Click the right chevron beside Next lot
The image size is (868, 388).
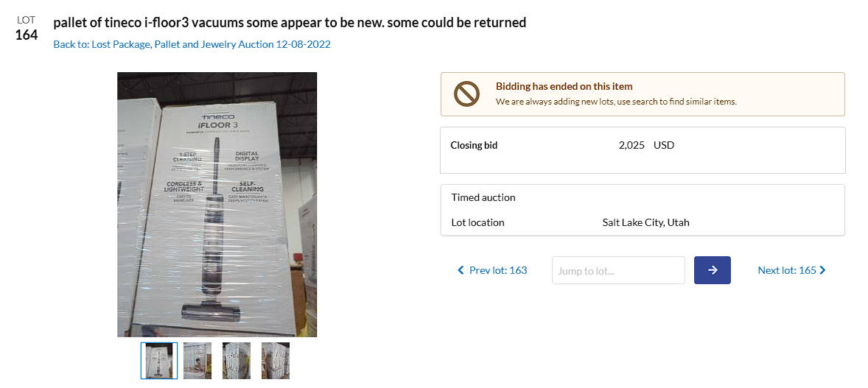[x=822, y=270]
